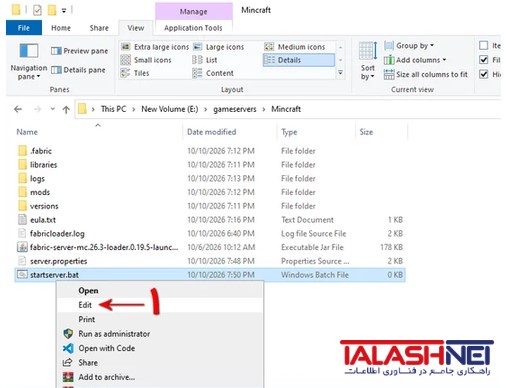Toggle the Preview pane button

[80, 51]
